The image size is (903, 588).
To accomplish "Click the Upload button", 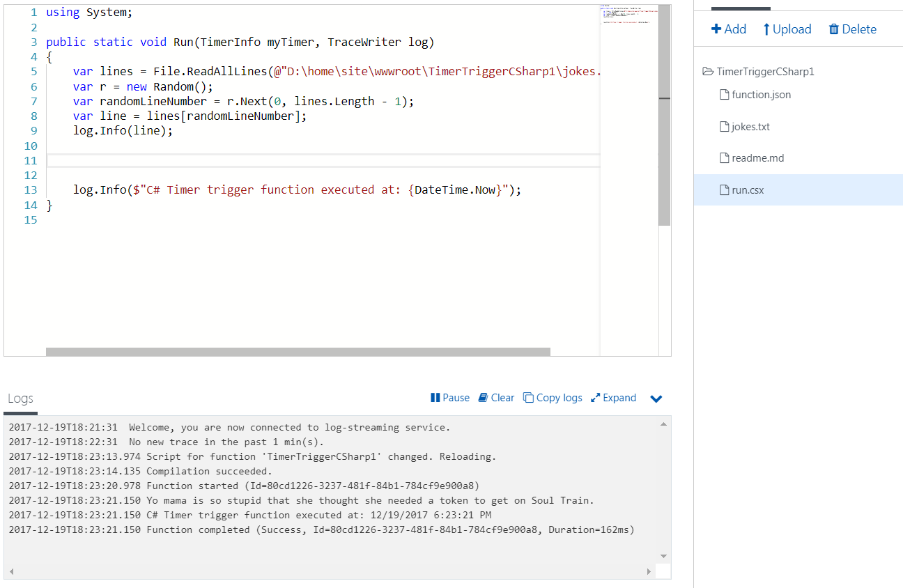I will (787, 29).
